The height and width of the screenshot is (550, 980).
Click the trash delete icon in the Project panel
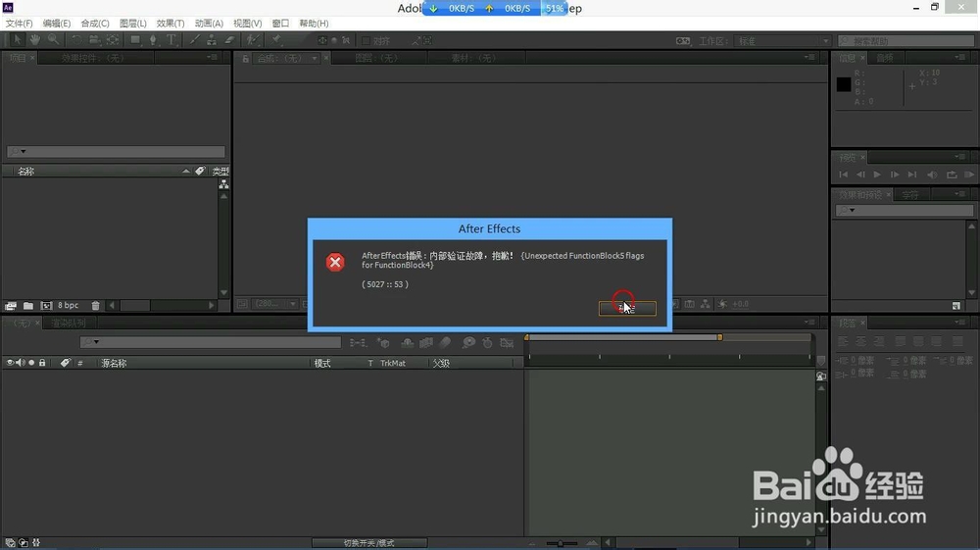tap(96, 306)
